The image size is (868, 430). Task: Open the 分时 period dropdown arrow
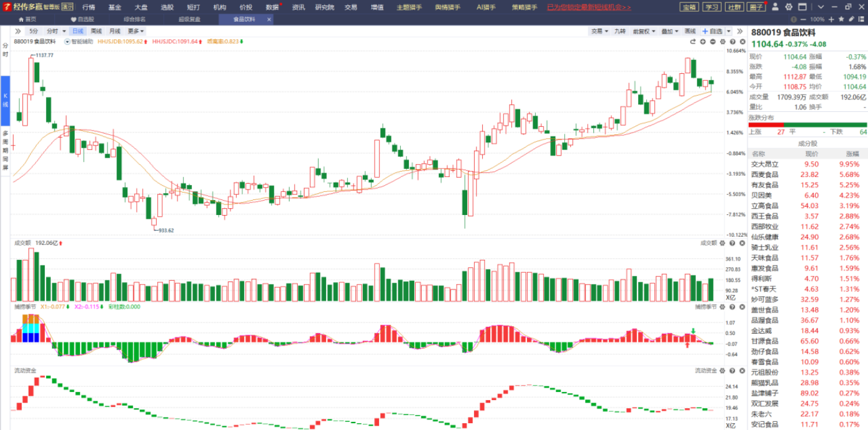[x=64, y=31]
